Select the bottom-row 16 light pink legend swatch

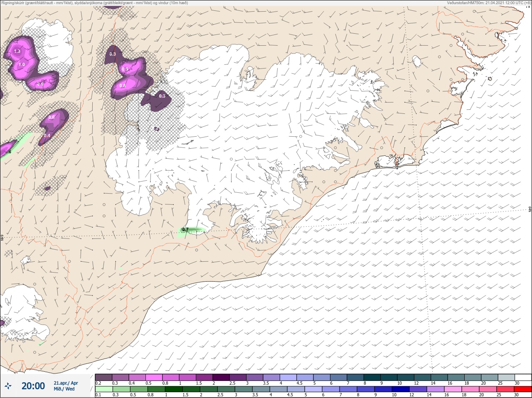tap(453, 389)
